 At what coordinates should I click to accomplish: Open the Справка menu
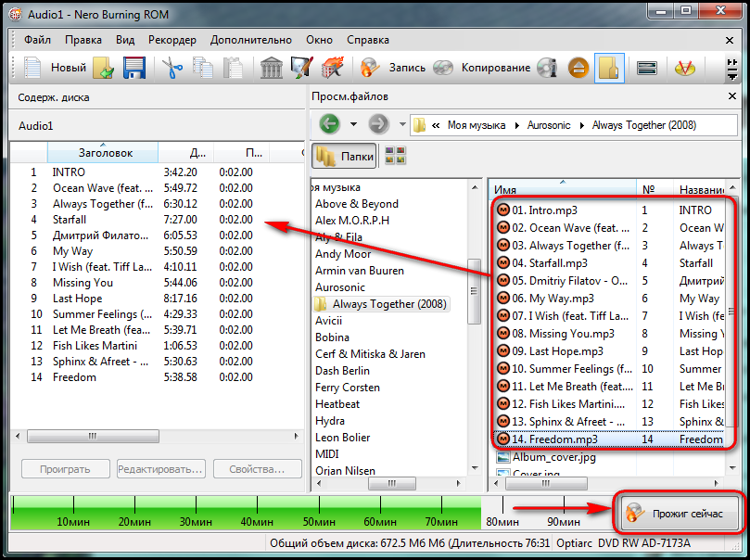click(368, 40)
